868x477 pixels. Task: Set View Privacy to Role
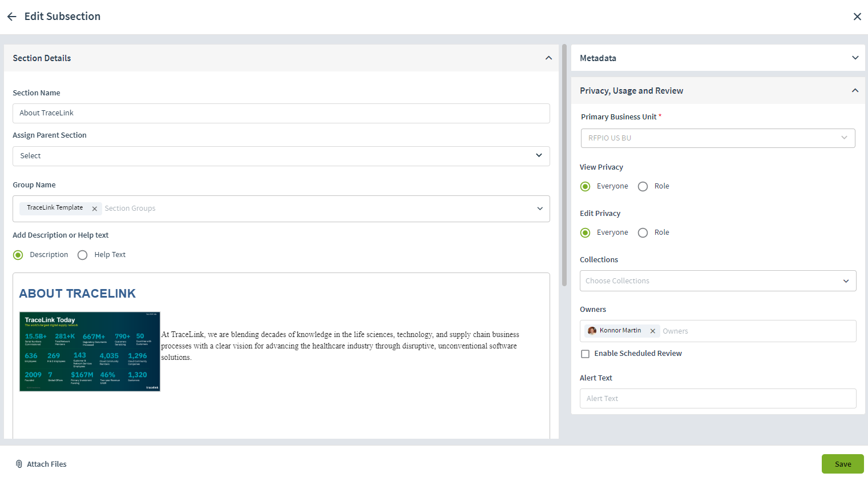click(643, 186)
